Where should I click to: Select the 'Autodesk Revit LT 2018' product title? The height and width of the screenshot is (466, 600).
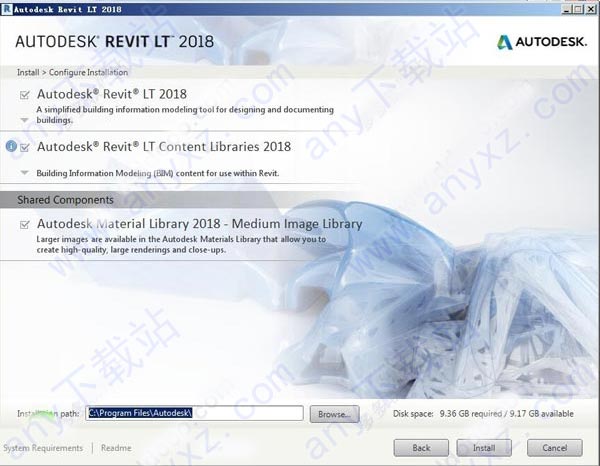[112, 94]
